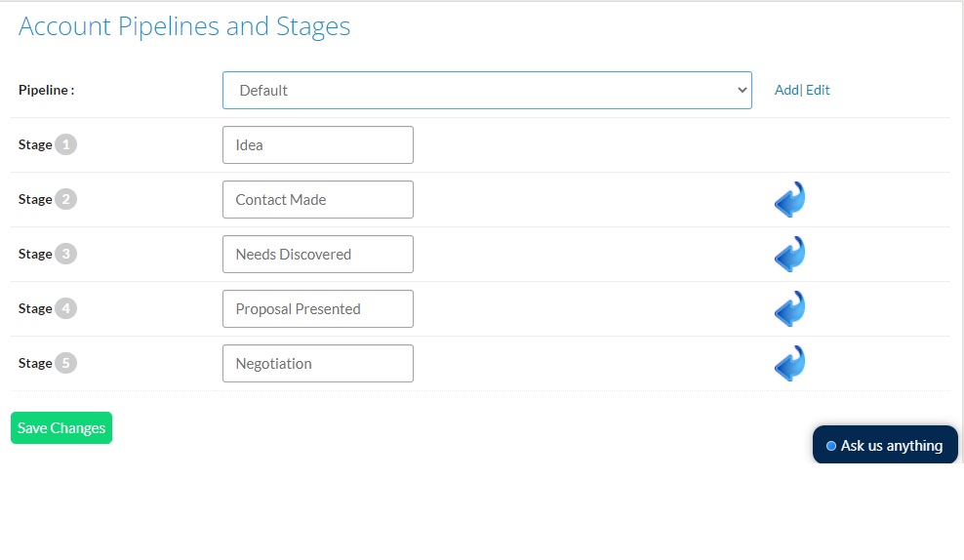Click into the Proposal Presented field
This screenshot has width=964, height=560.
point(318,308)
